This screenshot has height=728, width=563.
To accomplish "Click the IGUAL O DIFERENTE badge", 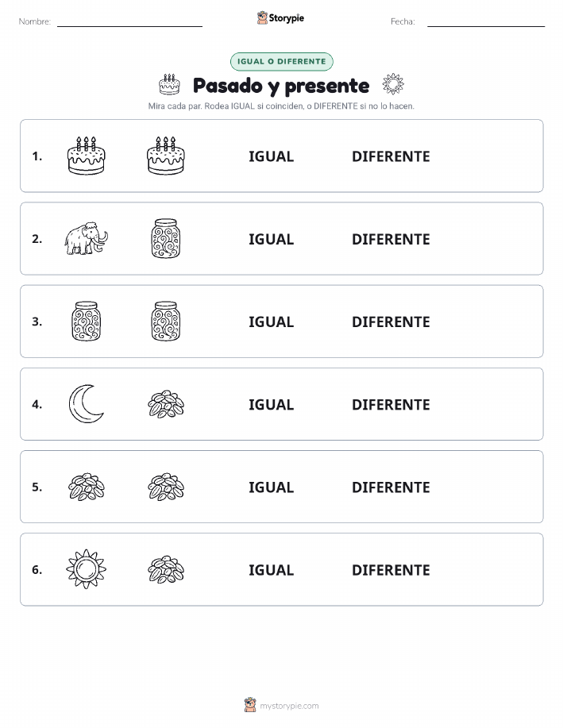I will [281, 61].
